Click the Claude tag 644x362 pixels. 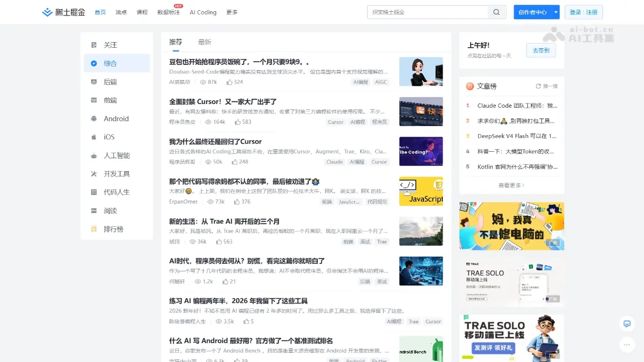(x=334, y=161)
